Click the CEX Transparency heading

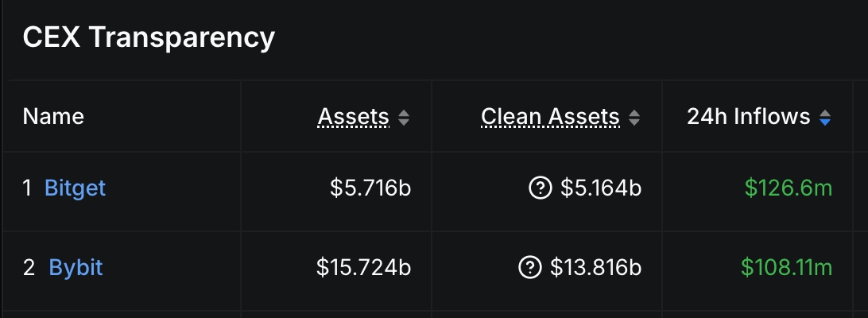click(x=149, y=37)
